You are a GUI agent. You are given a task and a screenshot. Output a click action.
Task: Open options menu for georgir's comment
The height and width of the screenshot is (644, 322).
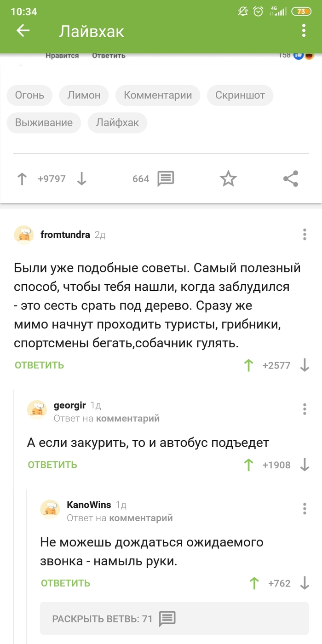(x=304, y=409)
